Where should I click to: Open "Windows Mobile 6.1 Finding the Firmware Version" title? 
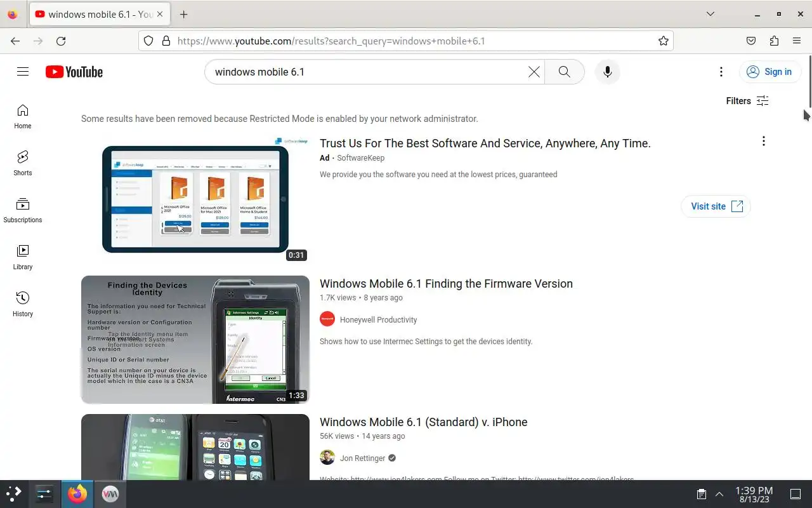[446, 284]
